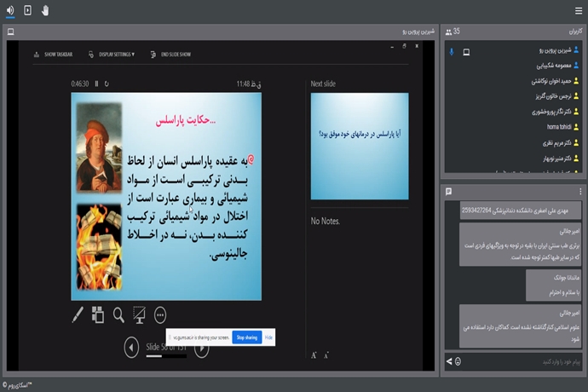Screen dimensions: 588x392
Task: Select the pen and laser pointer tool
Action: pos(78,315)
